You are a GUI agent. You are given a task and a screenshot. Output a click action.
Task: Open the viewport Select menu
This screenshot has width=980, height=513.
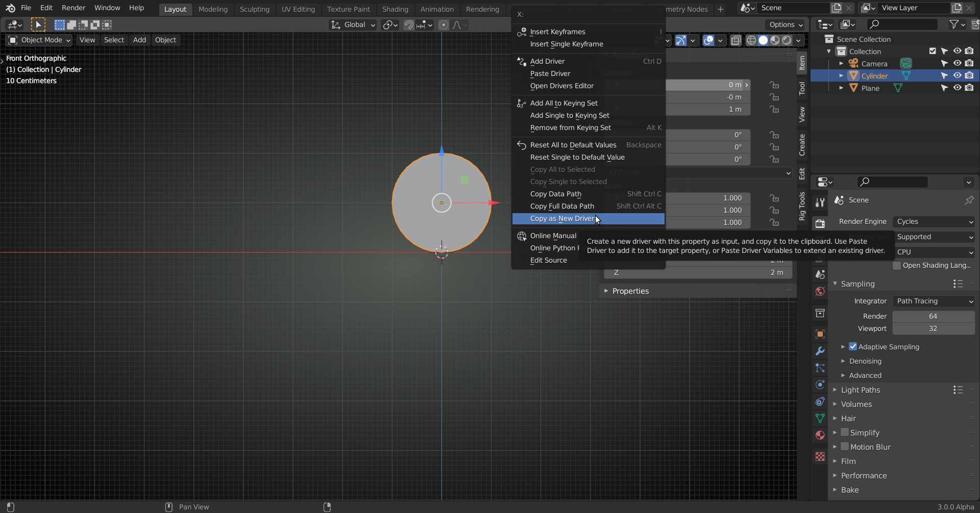click(114, 40)
